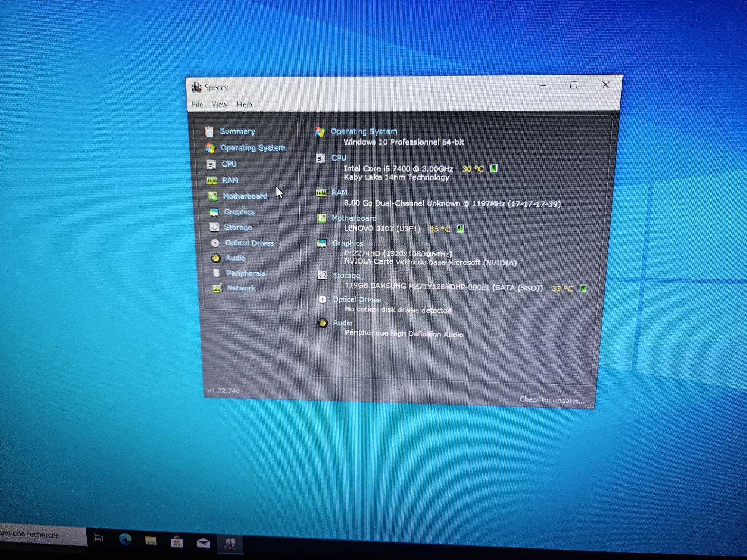This screenshot has height=560, width=747.
Task: Click the CPU icon in summary panel
Action: 320,158
